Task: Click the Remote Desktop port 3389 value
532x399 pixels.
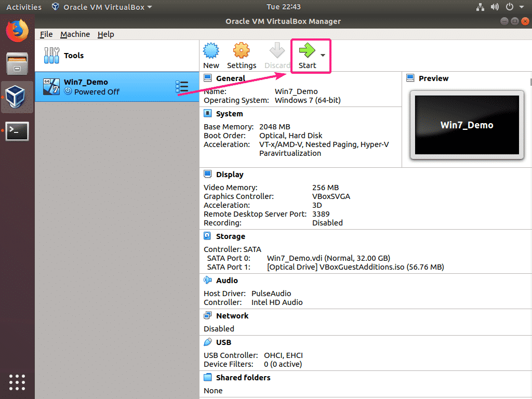Action: pyautogui.click(x=321, y=214)
